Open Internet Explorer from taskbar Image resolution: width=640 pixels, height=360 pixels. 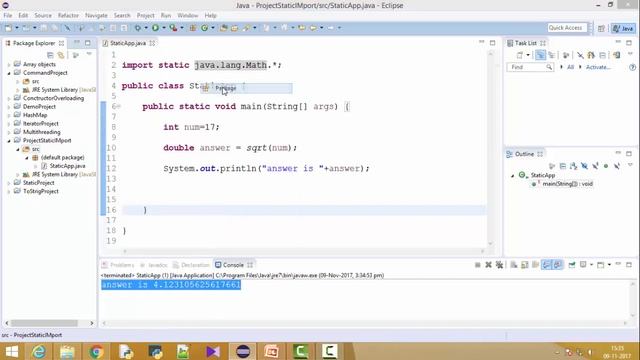(x=39, y=351)
